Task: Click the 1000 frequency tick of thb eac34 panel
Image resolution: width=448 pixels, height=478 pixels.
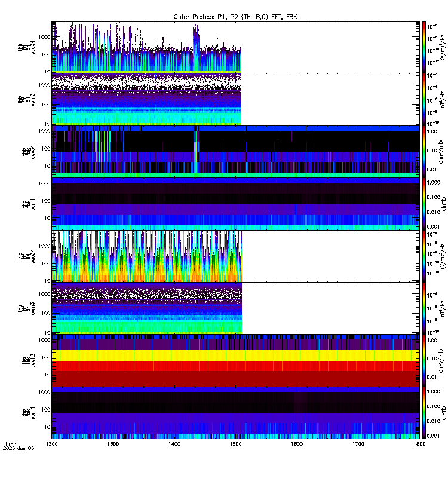Action: 44,37
